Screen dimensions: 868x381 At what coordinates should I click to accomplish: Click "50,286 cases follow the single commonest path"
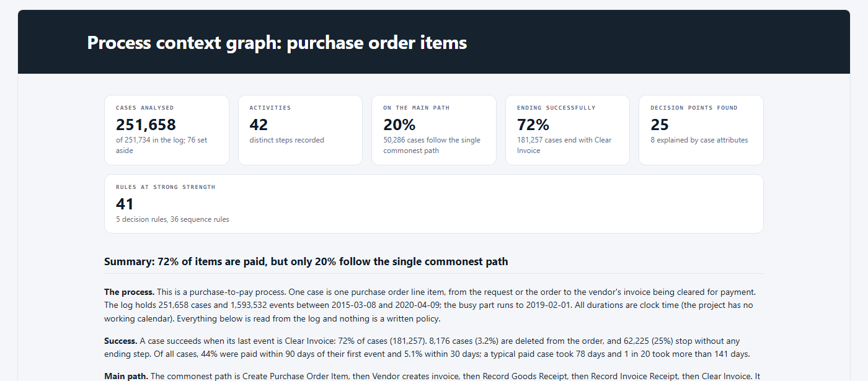click(432, 145)
